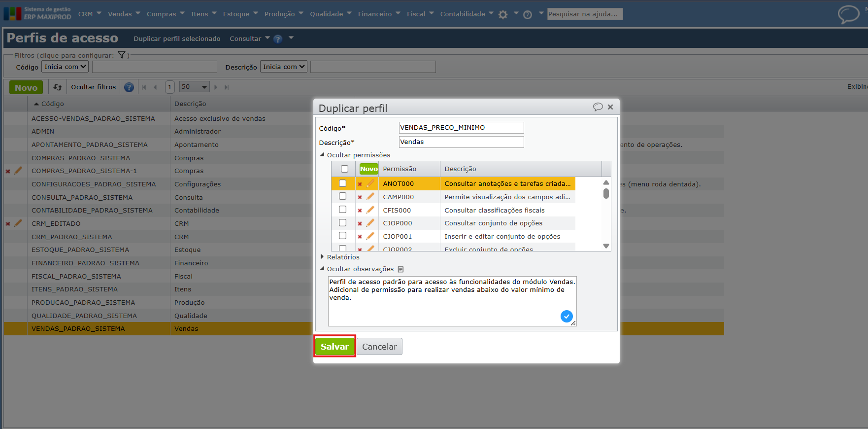Viewport: 868px width, 429px height.
Task: Delete the CRM_EDITADO profile
Action: pos(8,224)
